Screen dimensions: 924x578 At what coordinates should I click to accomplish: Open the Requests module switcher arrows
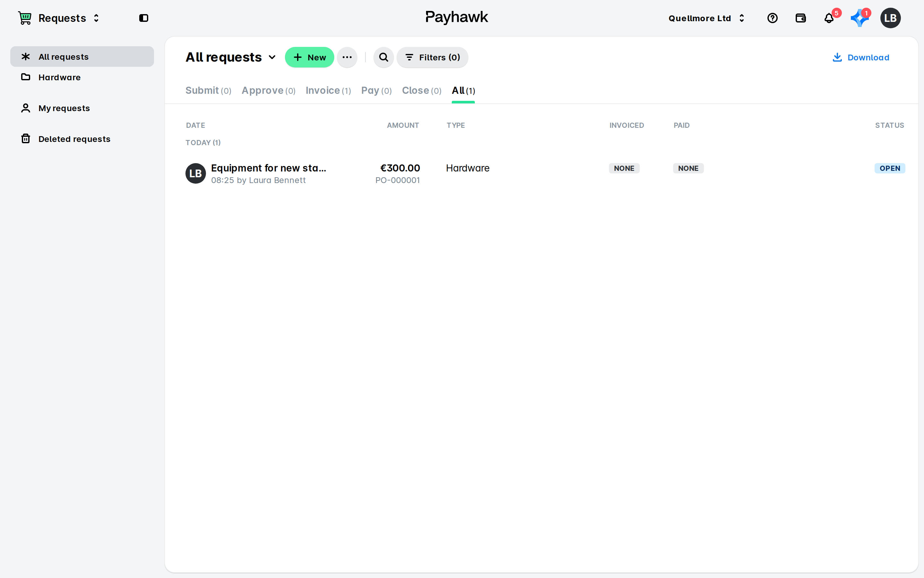(96, 18)
